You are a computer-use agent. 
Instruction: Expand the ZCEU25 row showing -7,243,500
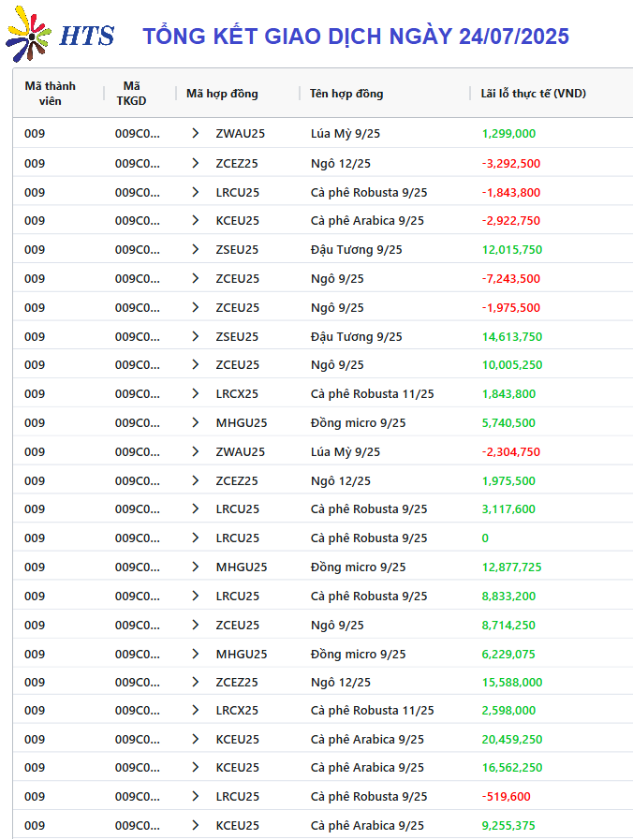(196, 278)
